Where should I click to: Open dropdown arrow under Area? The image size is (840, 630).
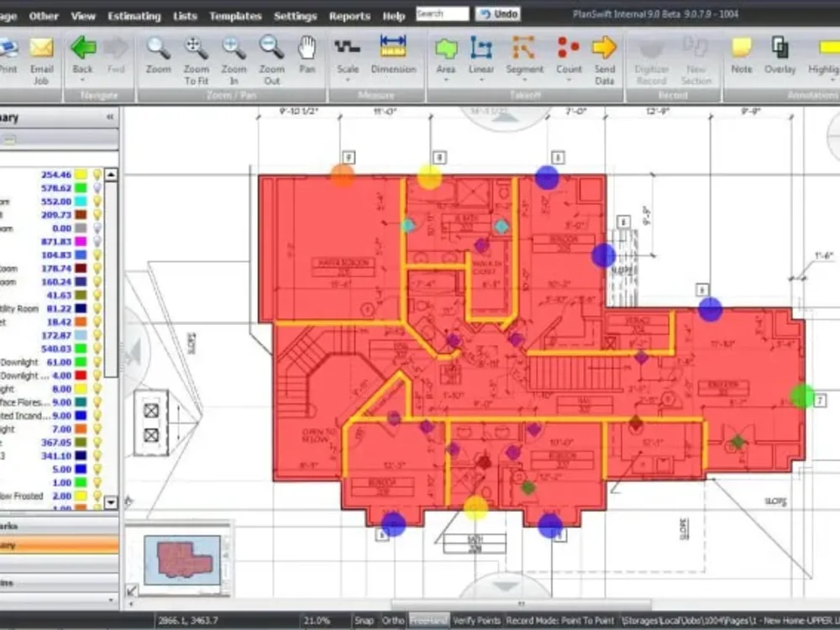[446, 81]
